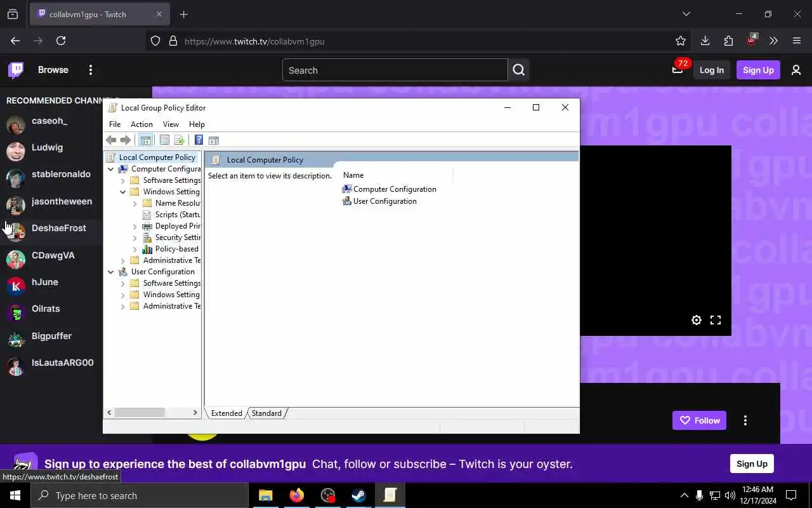This screenshot has height=508, width=812.
Task: Click the Export List toolbar icon
Action: coord(179,140)
